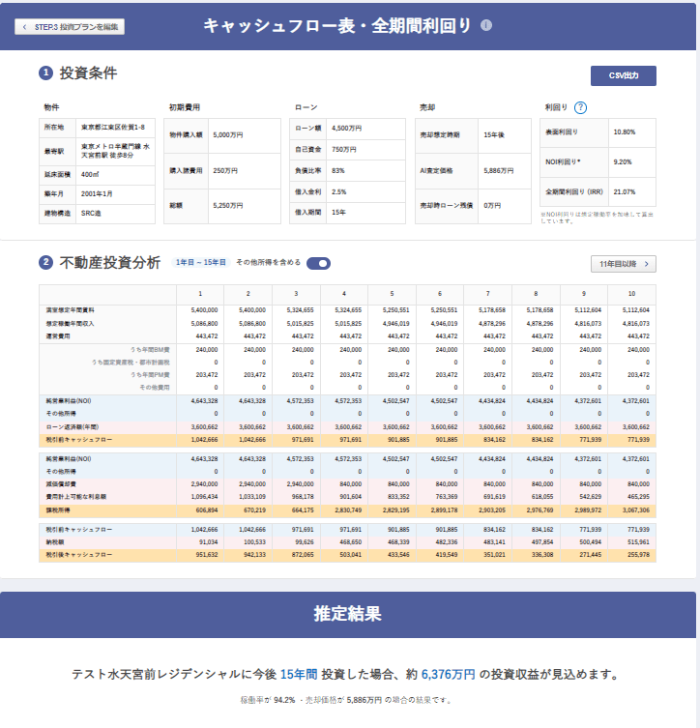Click the うち年間PM費 row label
The width and height of the screenshot is (700, 728).
tap(150, 375)
